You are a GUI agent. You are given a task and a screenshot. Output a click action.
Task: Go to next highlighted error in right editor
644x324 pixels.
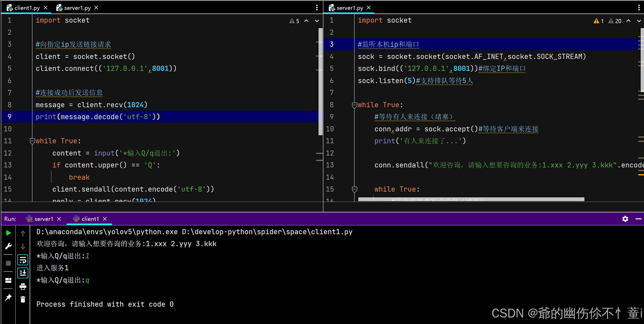coord(639,21)
